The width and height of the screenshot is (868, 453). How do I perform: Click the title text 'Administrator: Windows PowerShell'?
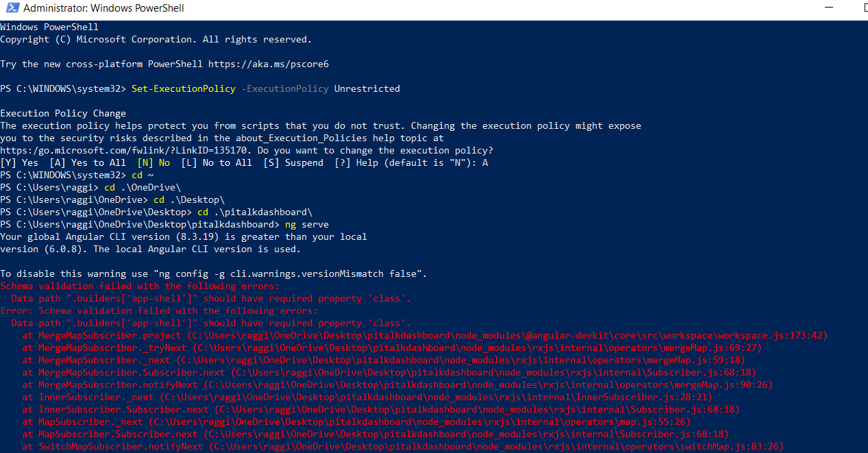pyautogui.click(x=103, y=9)
